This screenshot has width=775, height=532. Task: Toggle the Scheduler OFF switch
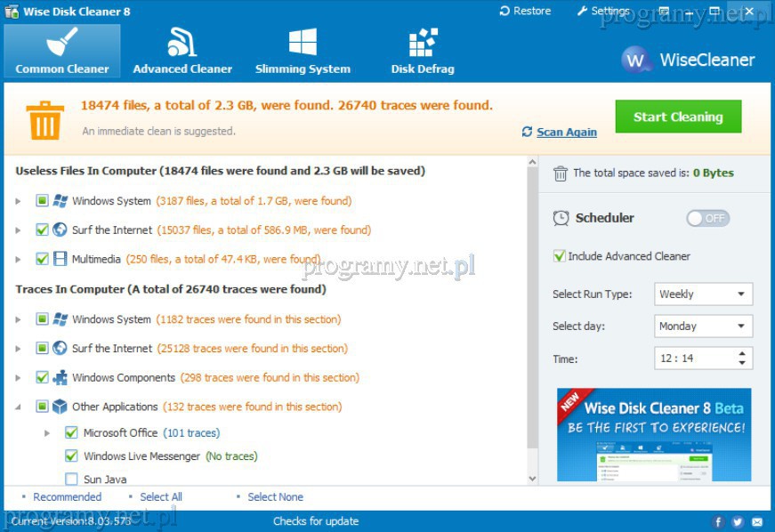point(707,218)
